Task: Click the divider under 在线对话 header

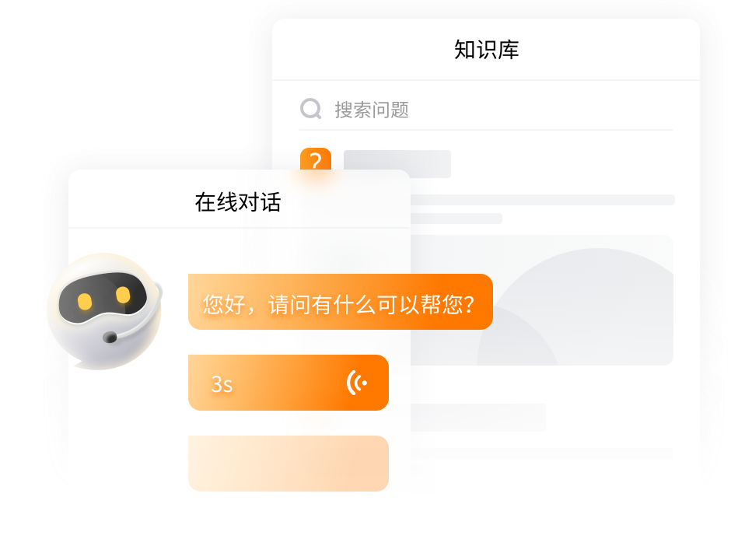Action: pyautogui.click(x=240, y=228)
